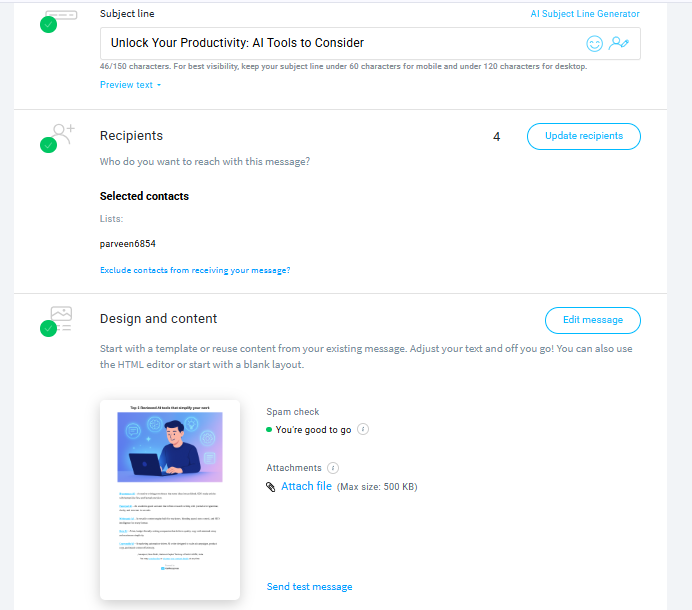Viewport: 692px width, 610px height.
Task: Select the parveen6854 contact list
Action: (128, 243)
